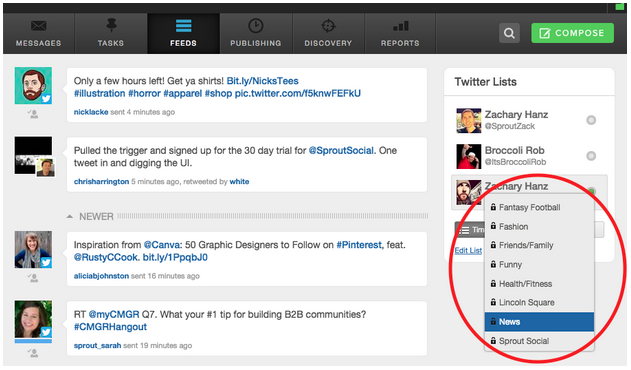
Task: Open nicklacke's bearded avatar
Action: click(33, 85)
